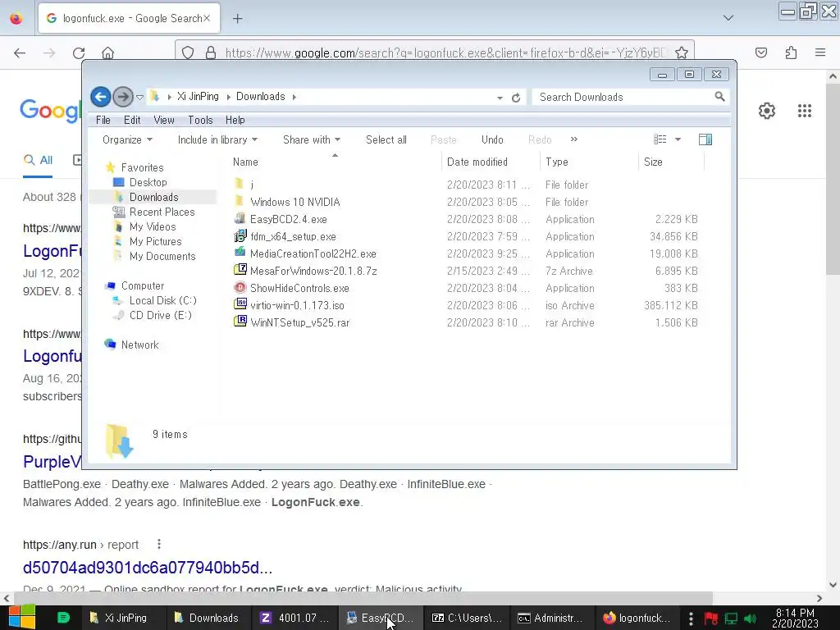Select the MesaForWindows-20.1.8.7z archive icon
This screenshot has height=630, width=840.
[240, 270]
